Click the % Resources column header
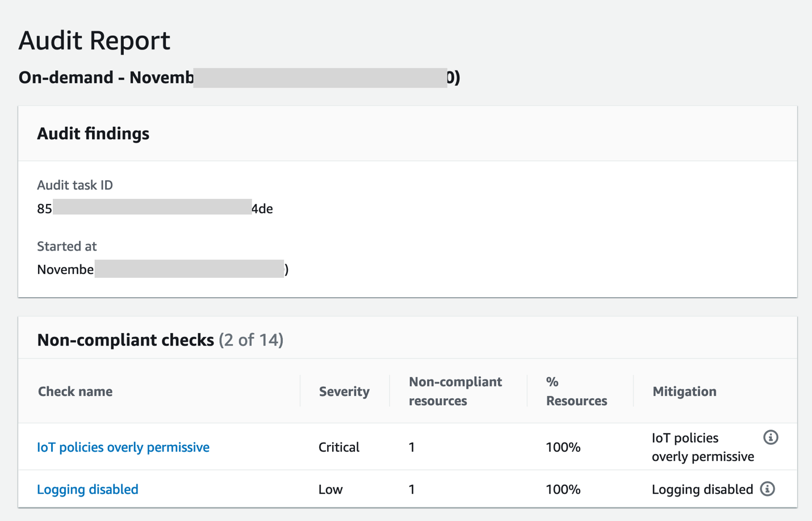812x521 pixels. pos(576,391)
